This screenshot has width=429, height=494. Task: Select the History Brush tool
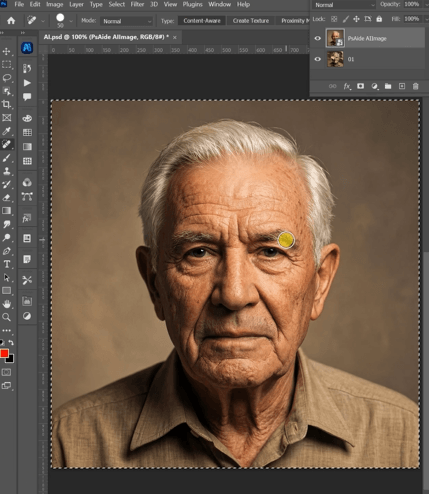pyautogui.click(x=6, y=184)
